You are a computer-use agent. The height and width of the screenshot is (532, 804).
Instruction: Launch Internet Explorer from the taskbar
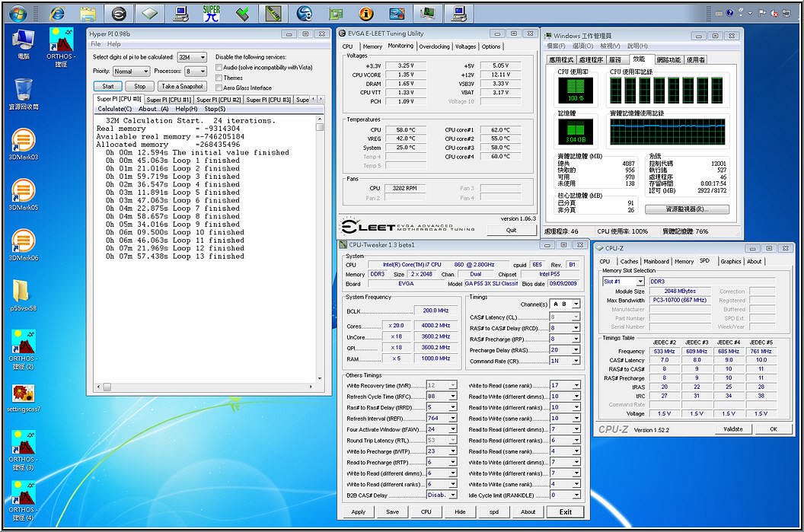[57, 14]
